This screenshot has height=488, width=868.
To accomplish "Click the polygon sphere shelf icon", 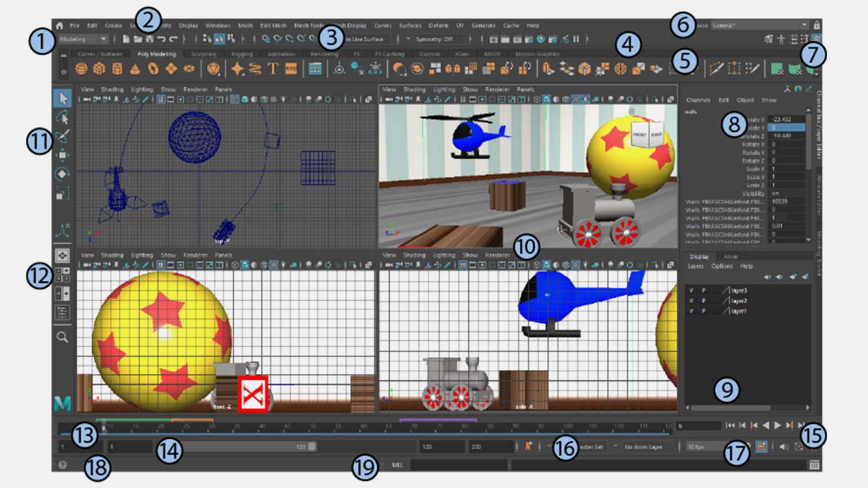I will tap(82, 69).
